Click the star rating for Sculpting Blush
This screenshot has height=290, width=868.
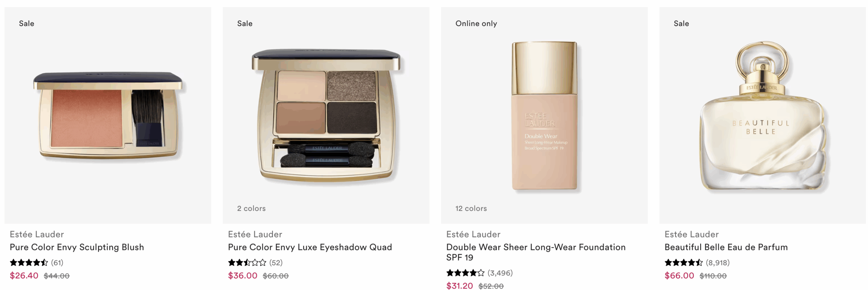[29, 263]
